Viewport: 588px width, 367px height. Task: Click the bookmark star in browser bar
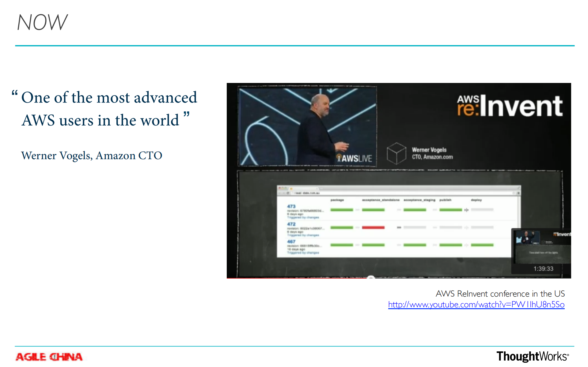(514, 193)
